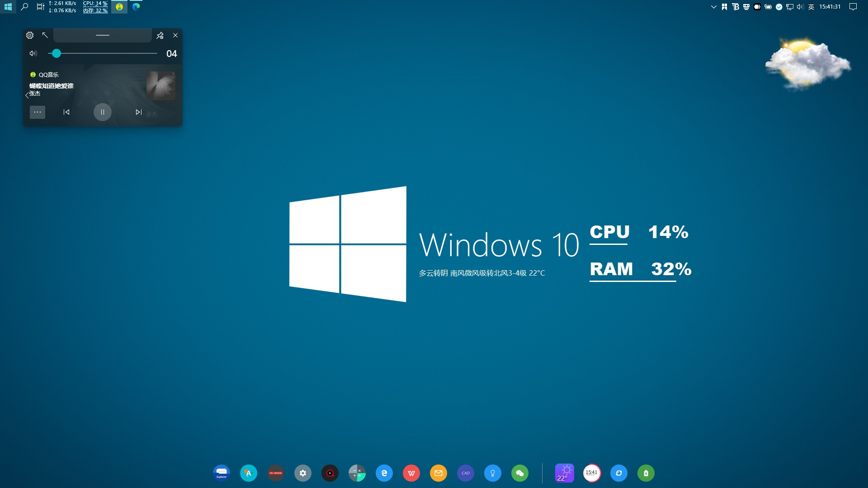Open the Start menu
This screenshot has height=488, width=868.
coord(8,7)
